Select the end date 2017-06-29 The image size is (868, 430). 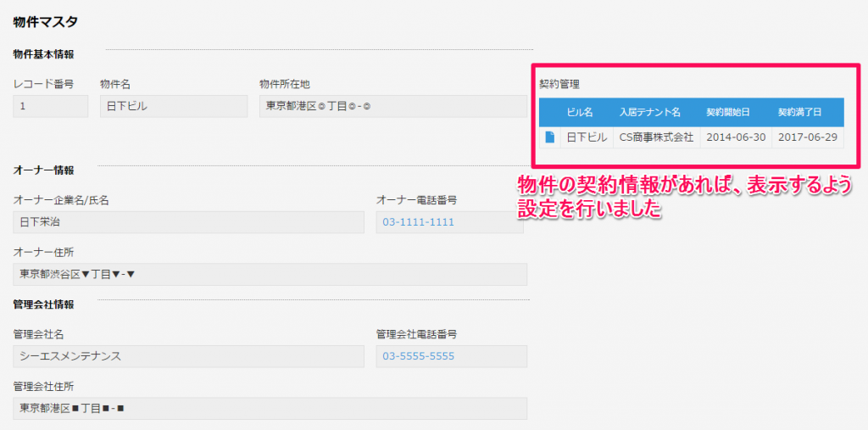(808, 137)
